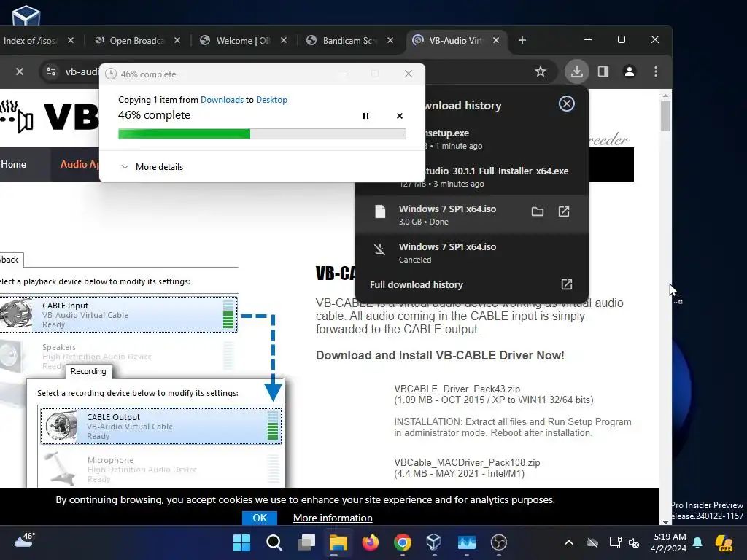Open the blue graph app on taskbar
This screenshot has width=747, height=560.
466,542
